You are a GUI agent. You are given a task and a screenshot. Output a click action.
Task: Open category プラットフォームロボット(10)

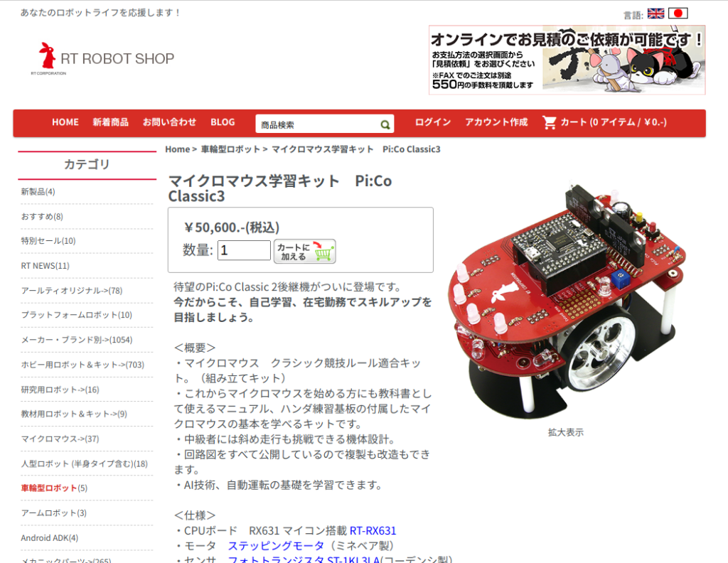click(77, 315)
